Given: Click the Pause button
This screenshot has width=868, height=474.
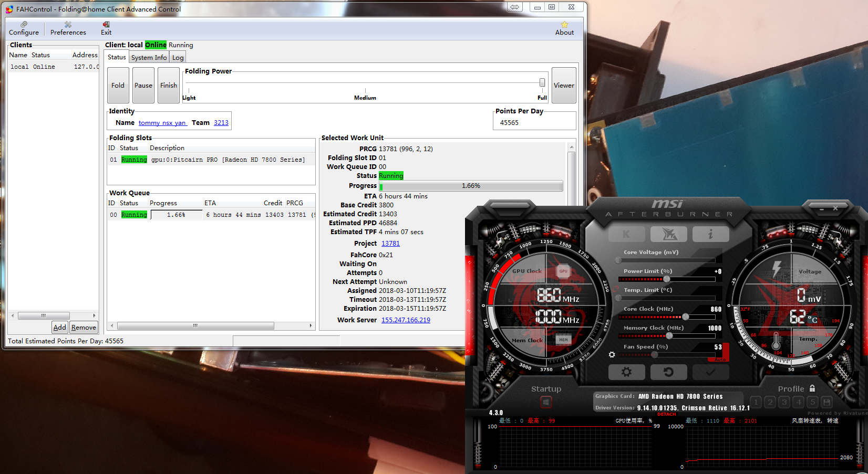Looking at the screenshot, I should point(143,85).
